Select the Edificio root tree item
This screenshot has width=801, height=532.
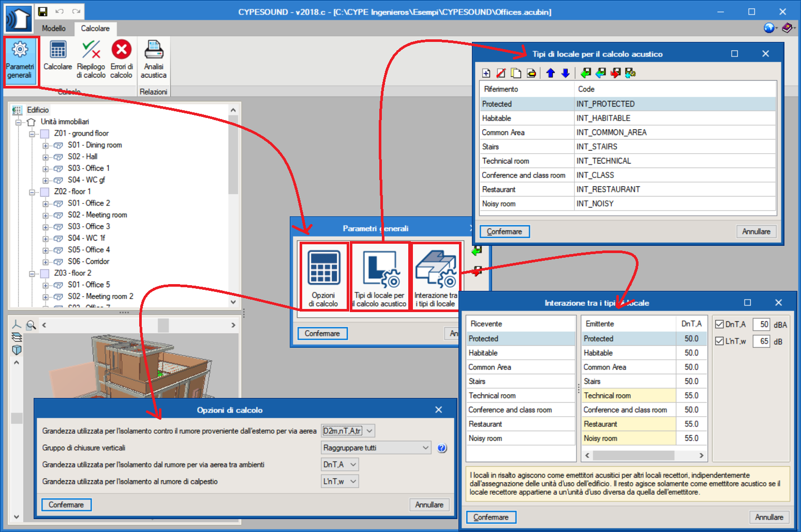tap(38, 110)
